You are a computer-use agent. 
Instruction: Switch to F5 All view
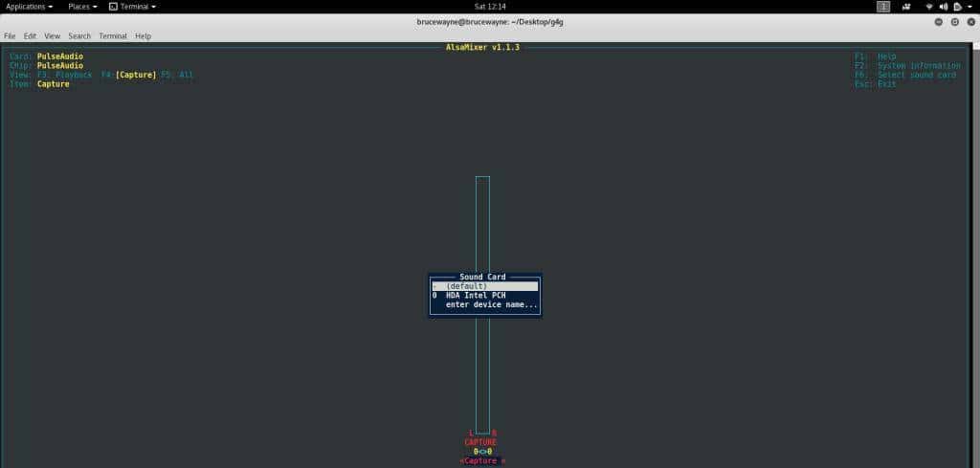tap(177, 75)
